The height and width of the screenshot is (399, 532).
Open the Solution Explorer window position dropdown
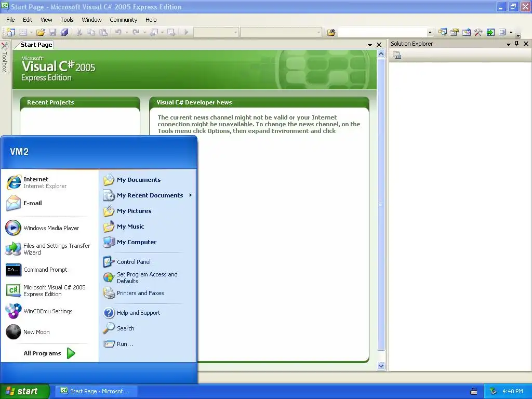tap(508, 44)
